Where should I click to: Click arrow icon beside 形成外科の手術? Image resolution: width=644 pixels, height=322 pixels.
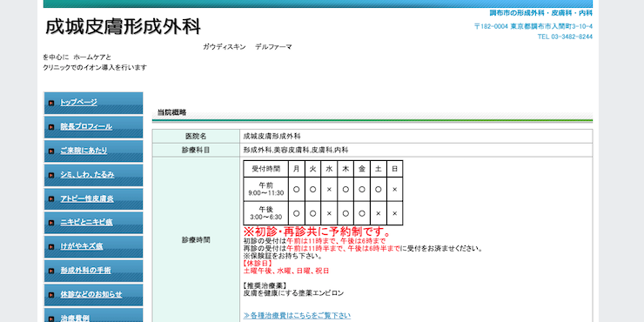(x=51, y=271)
